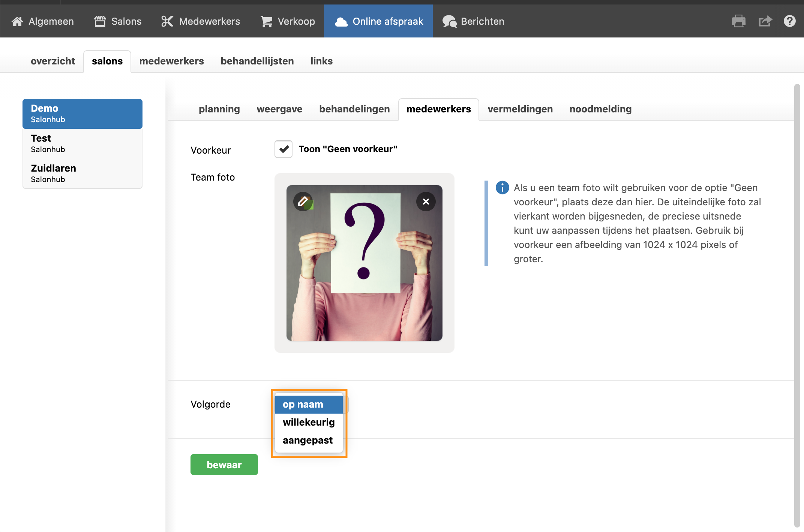Click the pencil edit icon on team photo

click(303, 202)
